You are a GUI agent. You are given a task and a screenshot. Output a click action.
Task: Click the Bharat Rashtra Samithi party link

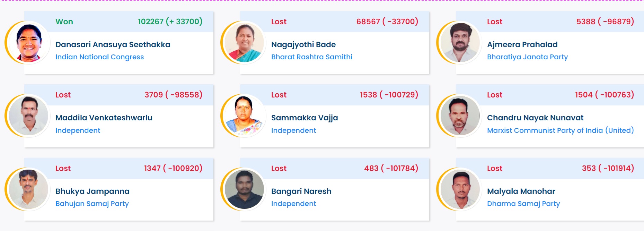[312, 57]
